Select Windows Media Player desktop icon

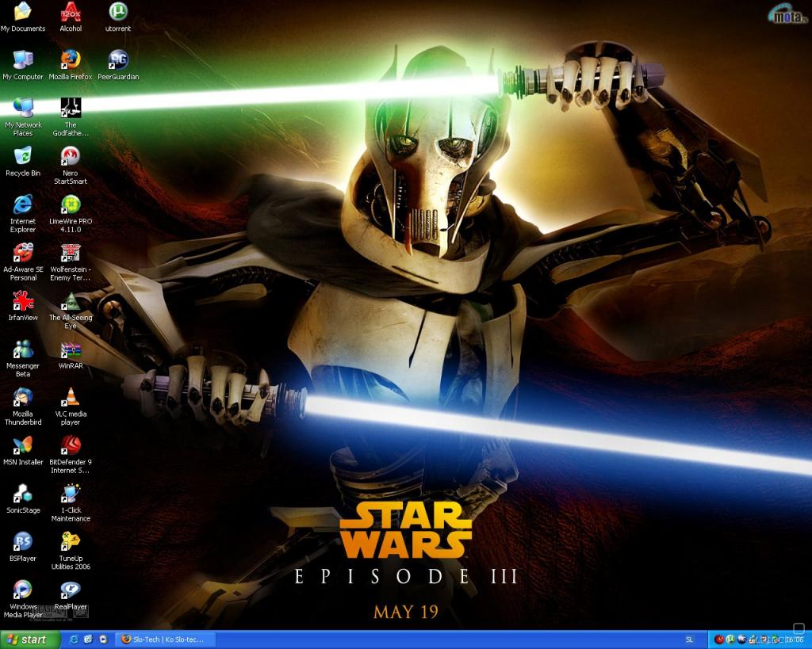(x=23, y=599)
